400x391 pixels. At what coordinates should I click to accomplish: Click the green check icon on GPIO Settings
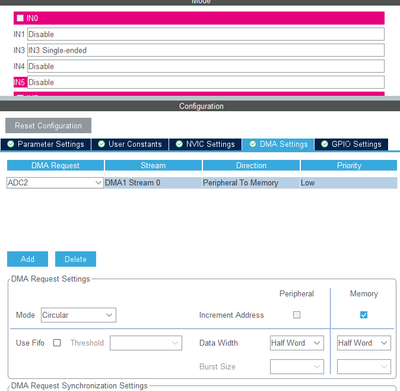324,144
